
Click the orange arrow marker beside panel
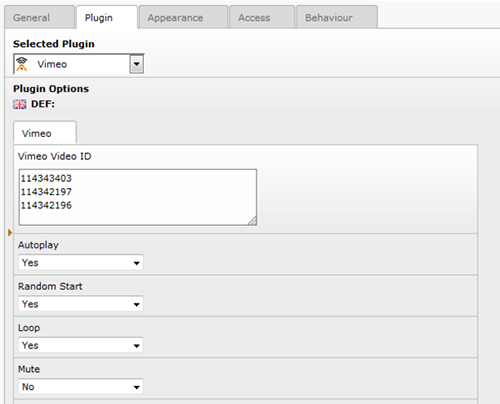click(10, 232)
